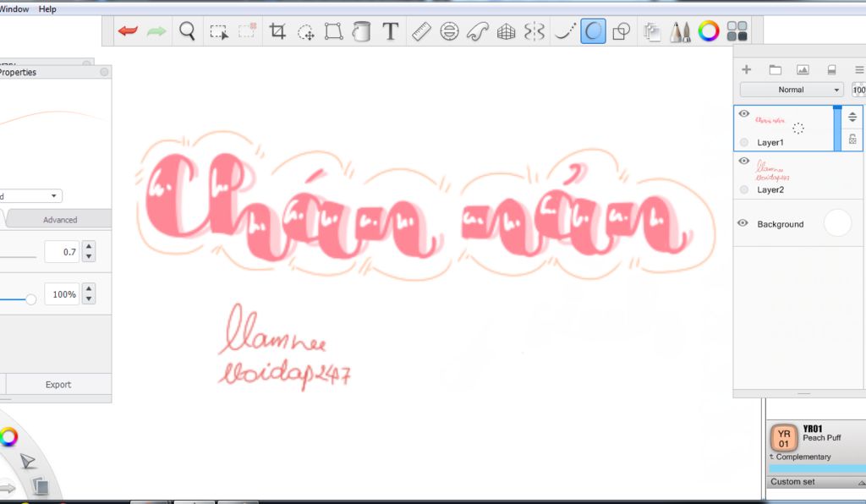Open the Help menu

click(47, 8)
